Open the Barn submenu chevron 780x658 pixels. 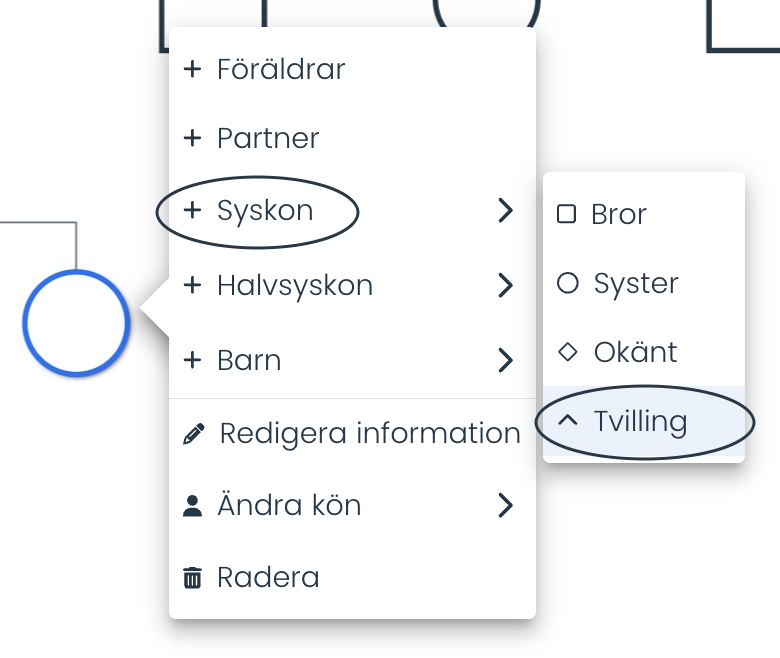click(505, 360)
